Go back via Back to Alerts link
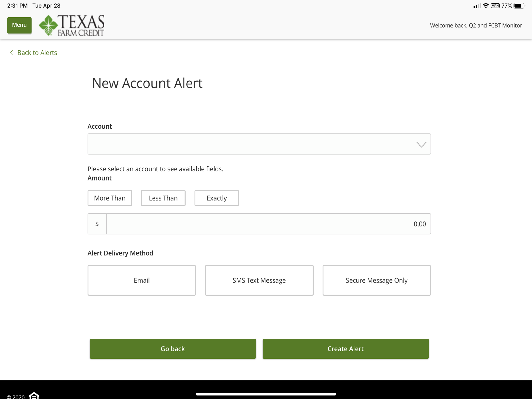The image size is (532, 399). [x=37, y=53]
